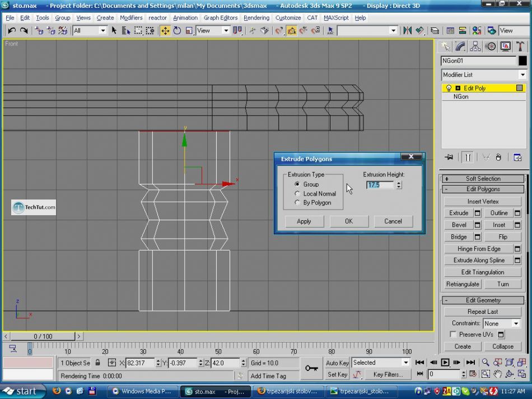The image size is (532, 399).
Task: Click Hinge From Edge button
Action: [479, 249]
